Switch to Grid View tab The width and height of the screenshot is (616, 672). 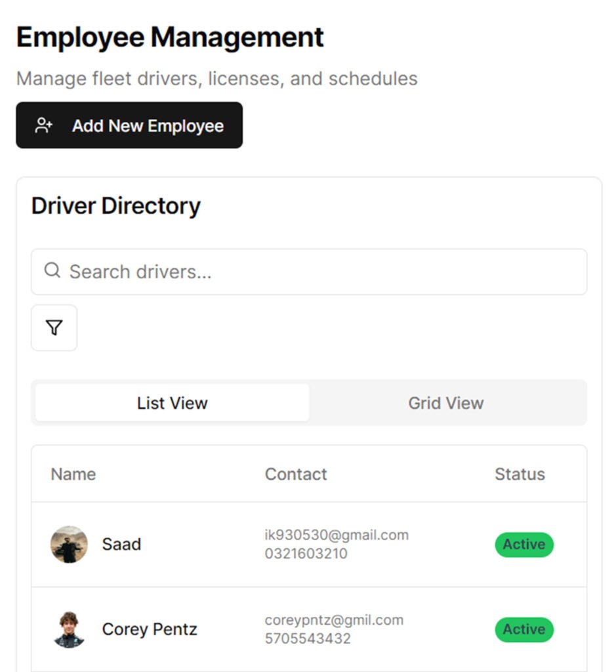(446, 403)
